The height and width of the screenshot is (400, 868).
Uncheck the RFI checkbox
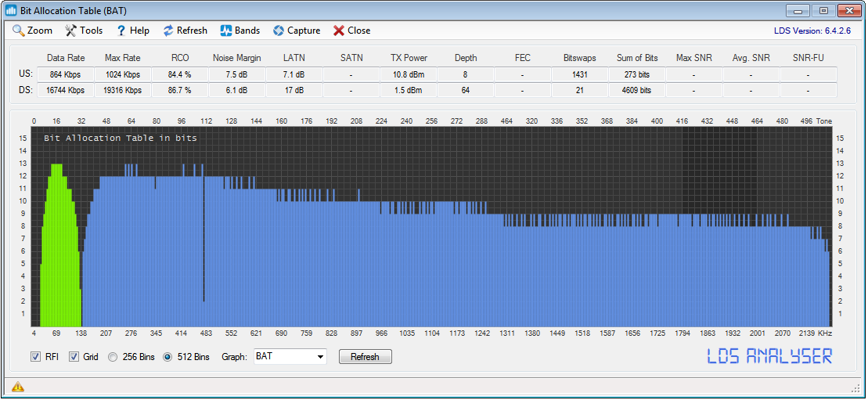click(x=35, y=357)
